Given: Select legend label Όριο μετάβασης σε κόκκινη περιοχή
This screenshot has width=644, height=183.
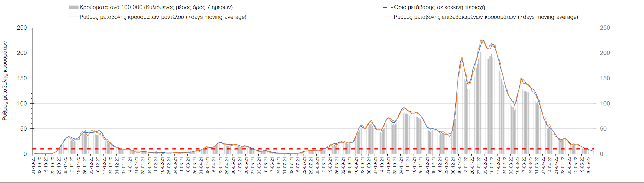Looking at the screenshot, I should [x=439, y=7].
